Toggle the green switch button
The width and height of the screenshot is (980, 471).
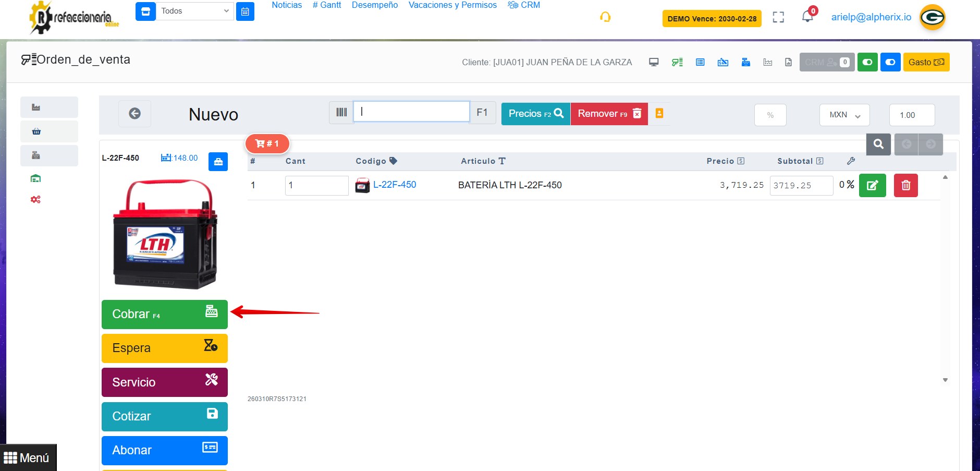[x=867, y=62]
